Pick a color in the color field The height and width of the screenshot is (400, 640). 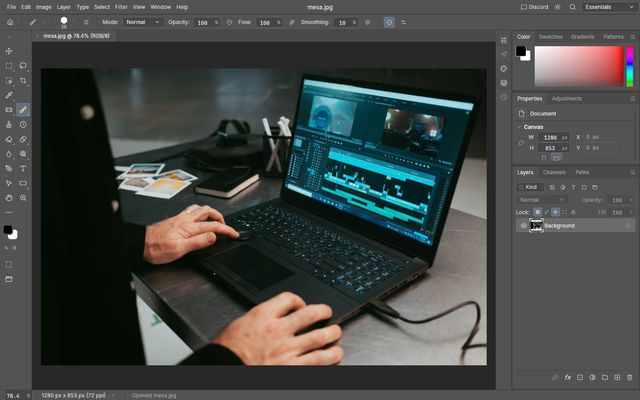[x=579, y=66]
